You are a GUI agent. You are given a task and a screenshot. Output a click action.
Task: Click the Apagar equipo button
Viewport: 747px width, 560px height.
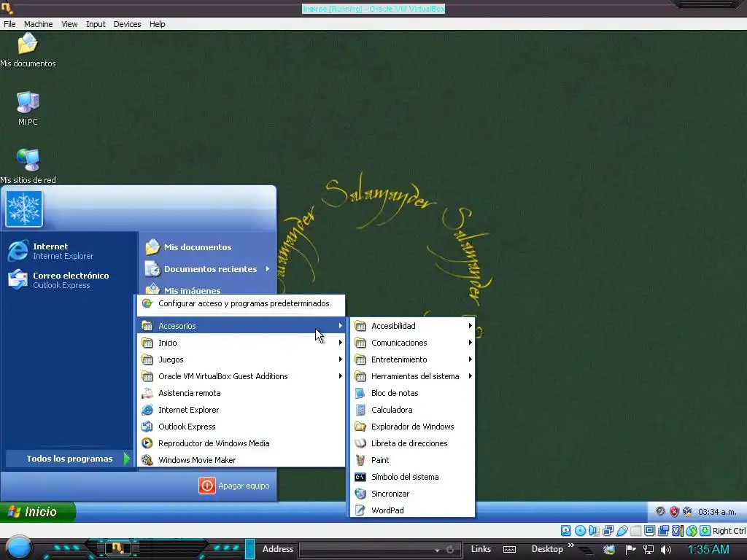[234, 486]
